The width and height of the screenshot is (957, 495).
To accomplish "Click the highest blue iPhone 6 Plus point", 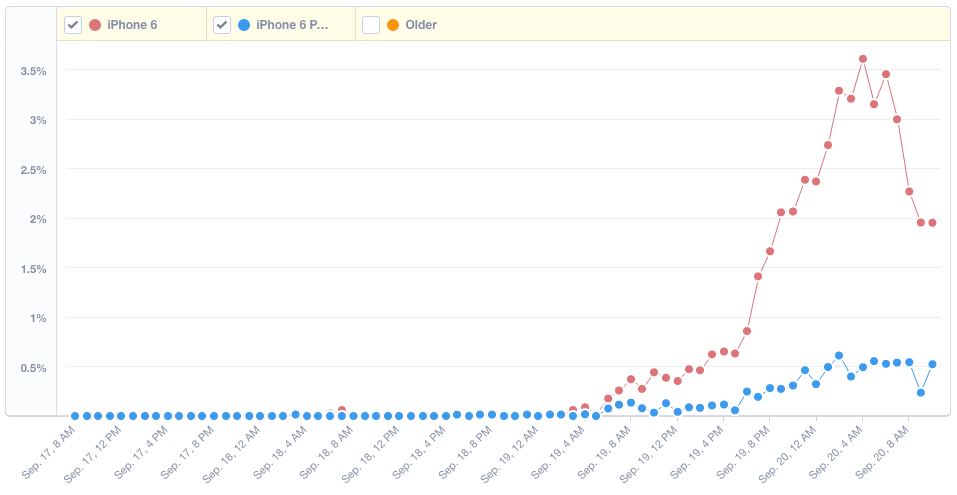I will click(839, 356).
